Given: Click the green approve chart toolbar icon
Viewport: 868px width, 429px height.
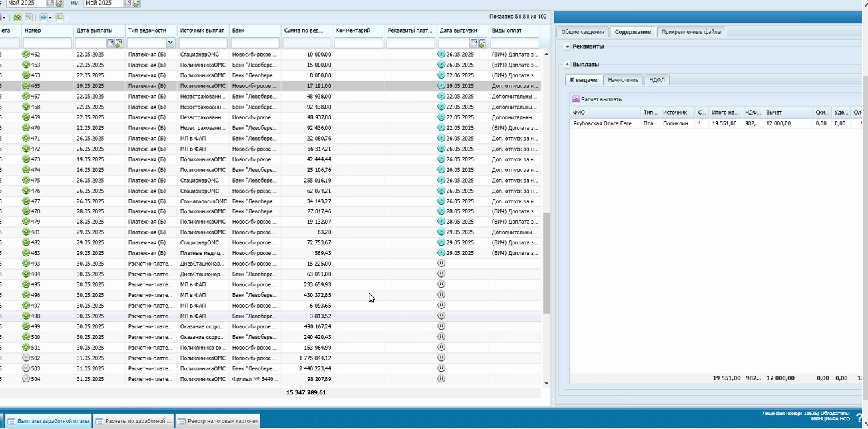Looking at the screenshot, I should (17, 17).
